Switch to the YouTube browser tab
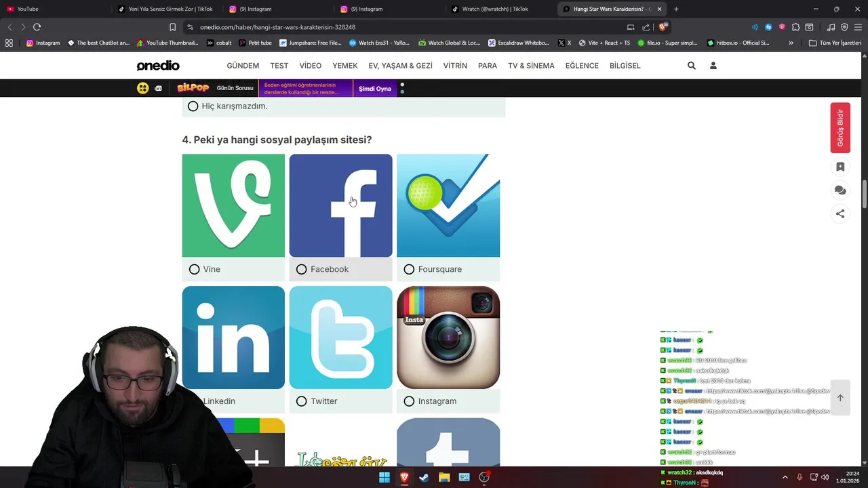Screen dimensions: 868x488 pyautogui.click(x=54, y=9)
